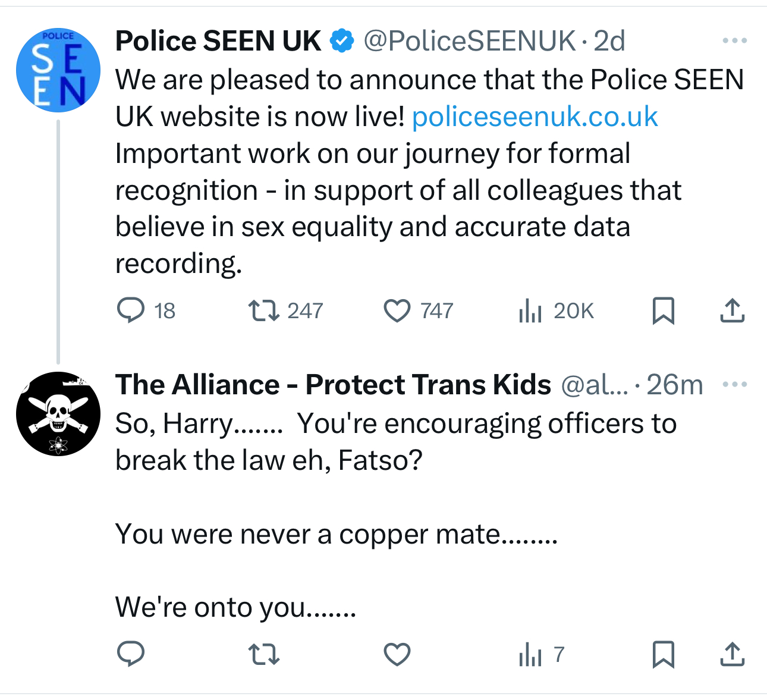Share the Police SEEN UK tweet
Screen dimensions: 767x700
(x=732, y=310)
